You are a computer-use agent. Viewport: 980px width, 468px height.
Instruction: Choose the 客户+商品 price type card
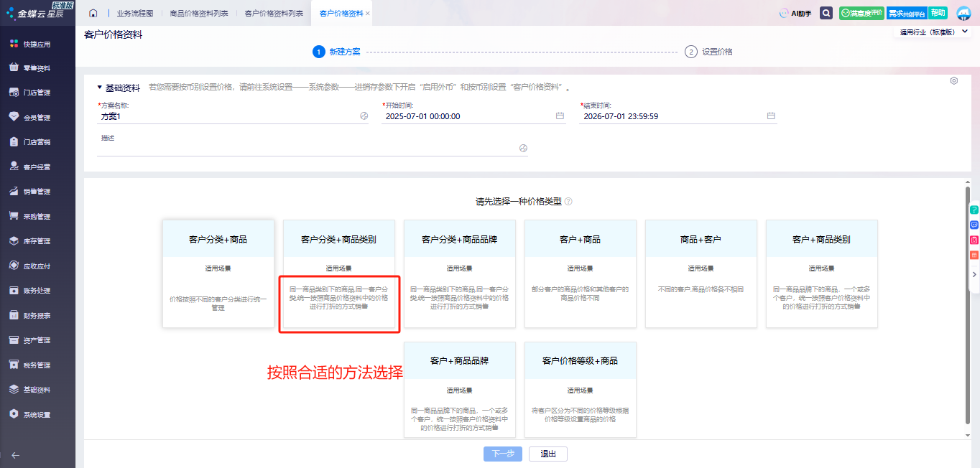tap(580, 273)
